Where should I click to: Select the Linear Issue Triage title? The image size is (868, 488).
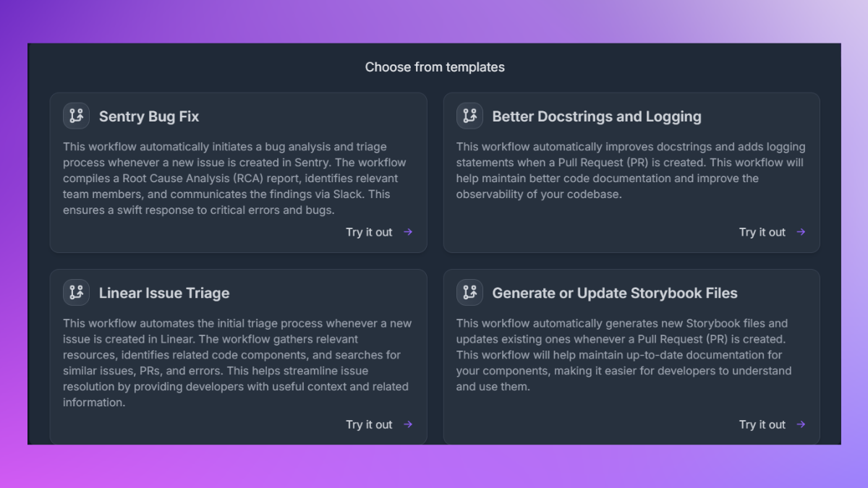(164, 293)
